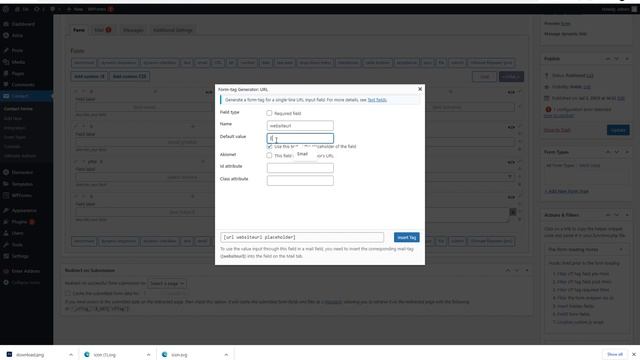This screenshot has width=640, height=360.
Task: Click Move to Trash link
Action: point(557,130)
